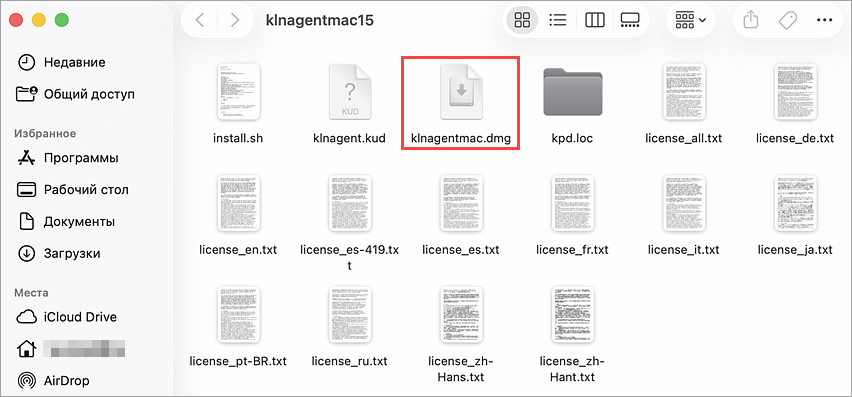
Task: Click the Share toolbar icon
Action: tap(750, 20)
